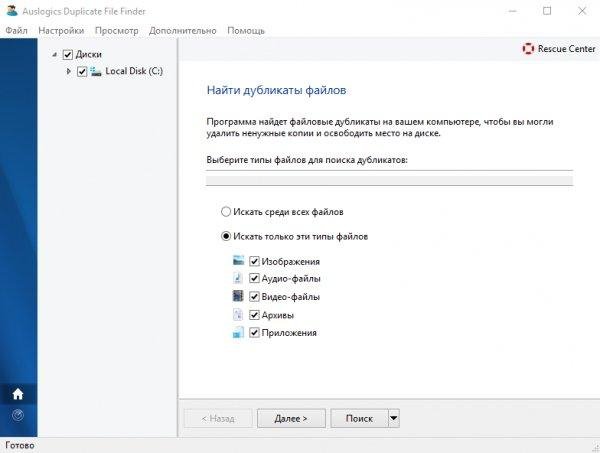Image resolution: width=600 pixels, height=453 pixels.
Task: Click the Applications file type icon
Action: pyautogui.click(x=238, y=332)
